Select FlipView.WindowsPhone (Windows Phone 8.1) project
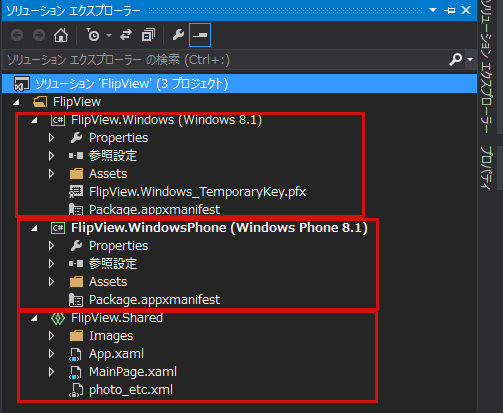Screen dimensions: 503x413 219,228
